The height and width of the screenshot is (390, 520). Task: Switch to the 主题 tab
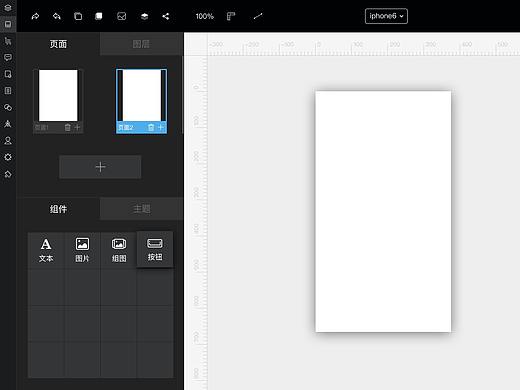coord(141,209)
